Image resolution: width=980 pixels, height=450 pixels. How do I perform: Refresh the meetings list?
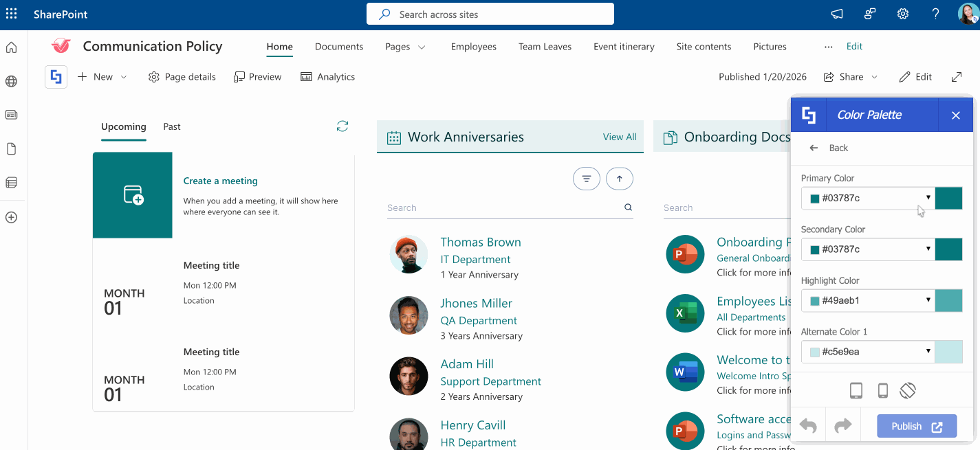tap(342, 126)
